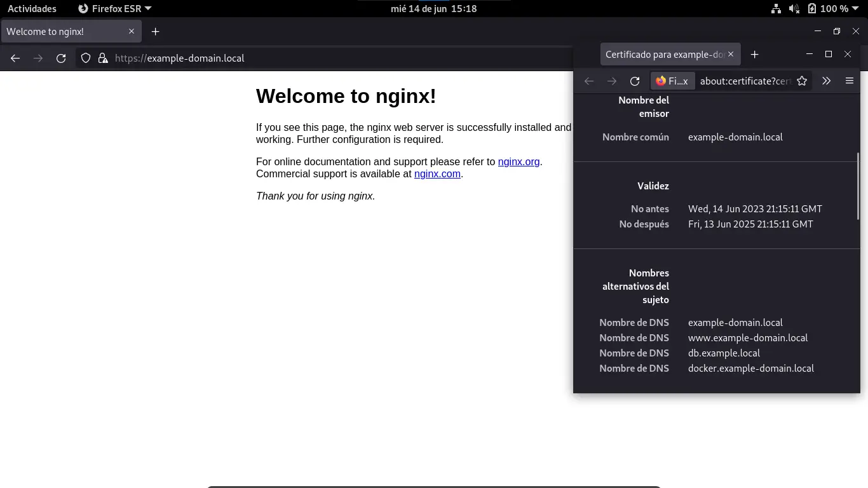Open the hamburger menu in certificate window
868x488 pixels.
pos(849,81)
